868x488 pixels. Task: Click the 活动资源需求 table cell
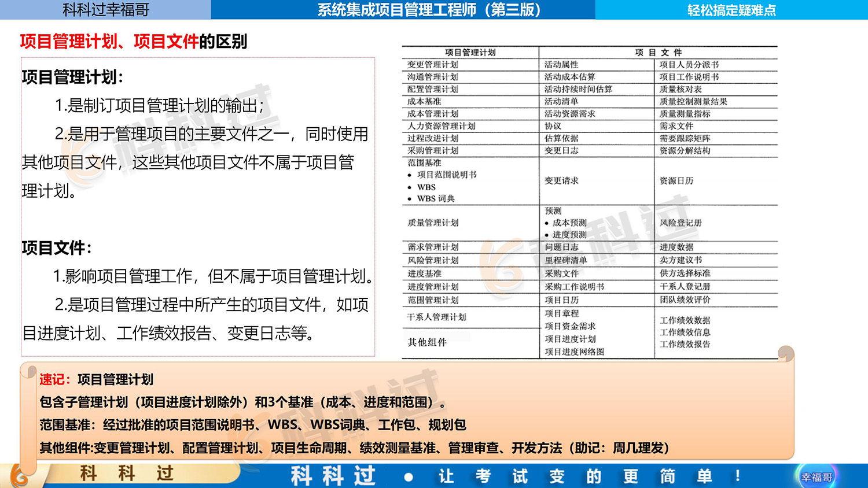(x=569, y=113)
